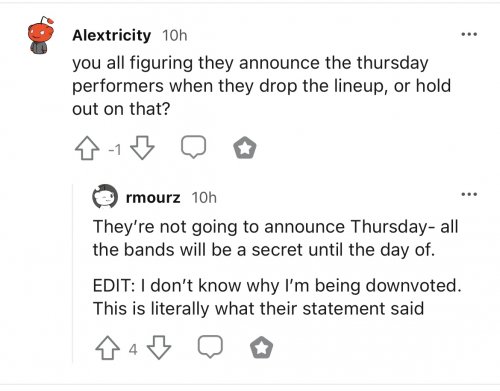Click rmourz's gray avatar

click(105, 196)
